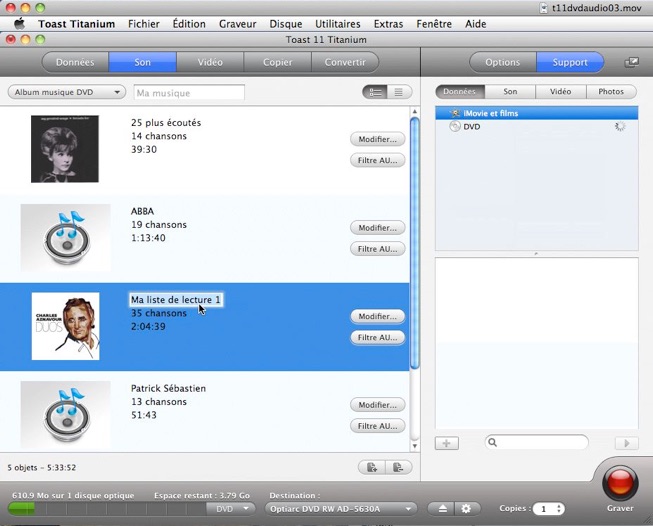This screenshot has height=526, width=653.
Task: Click the scroll down arrow of the list
Action: (x=414, y=446)
